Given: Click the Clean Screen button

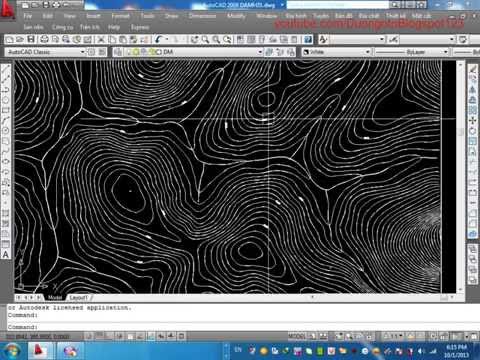Looking at the screenshot, I should 474,336.
